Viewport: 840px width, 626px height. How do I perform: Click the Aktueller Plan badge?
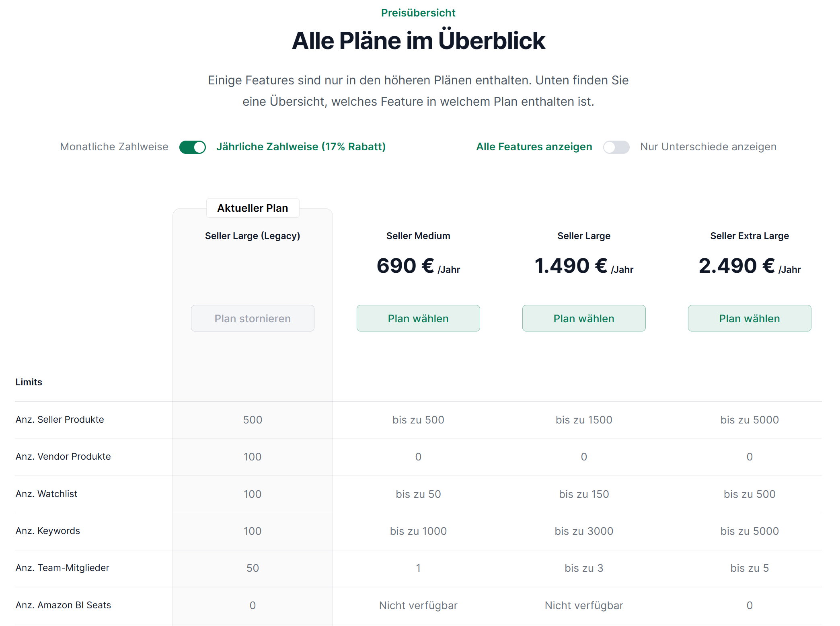tap(253, 208)
